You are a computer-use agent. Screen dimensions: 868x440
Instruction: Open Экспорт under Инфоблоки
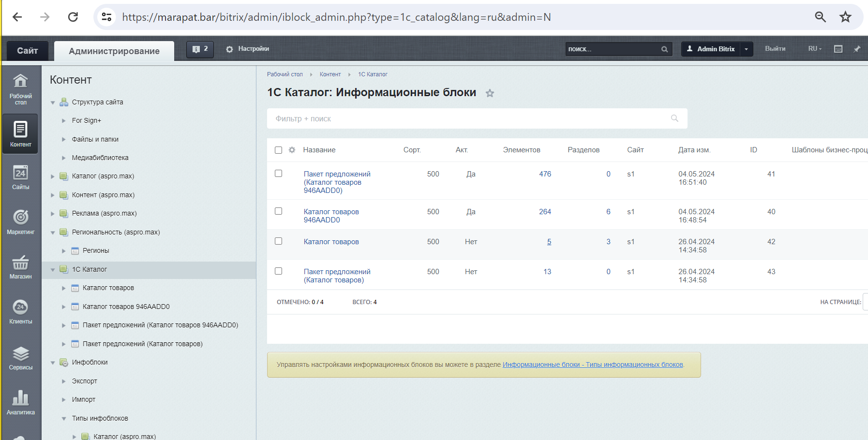tap(85, 381)
